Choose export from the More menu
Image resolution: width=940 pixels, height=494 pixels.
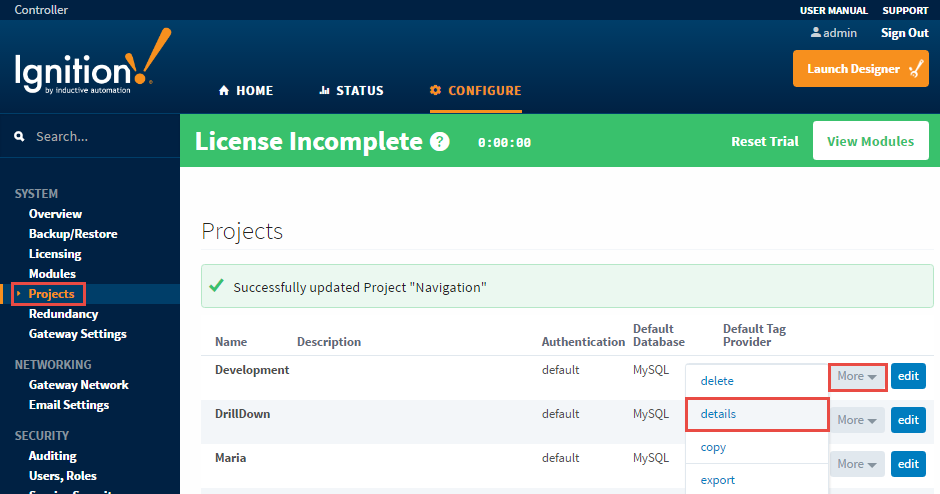click(x=757, y=480)
